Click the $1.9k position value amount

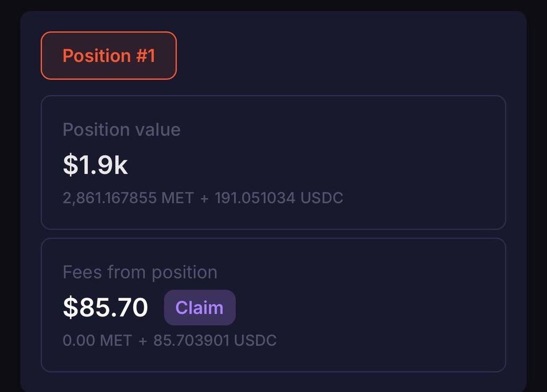click(x=95, y=165)
